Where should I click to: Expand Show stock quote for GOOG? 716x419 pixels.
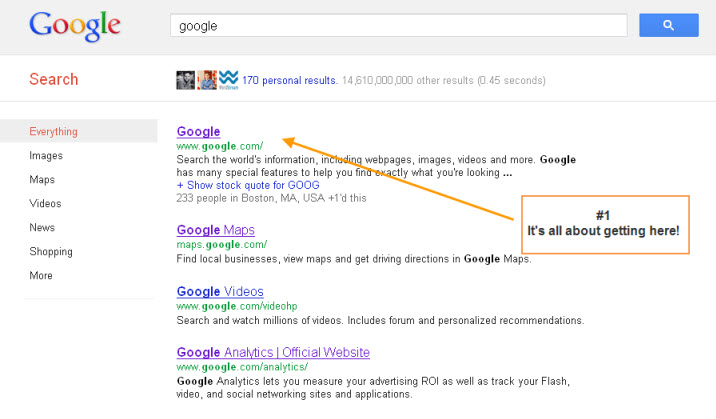(x=248, y=185)
